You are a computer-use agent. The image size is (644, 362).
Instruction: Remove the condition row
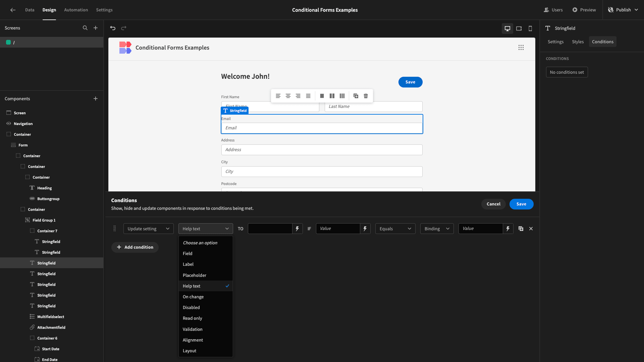531,229
